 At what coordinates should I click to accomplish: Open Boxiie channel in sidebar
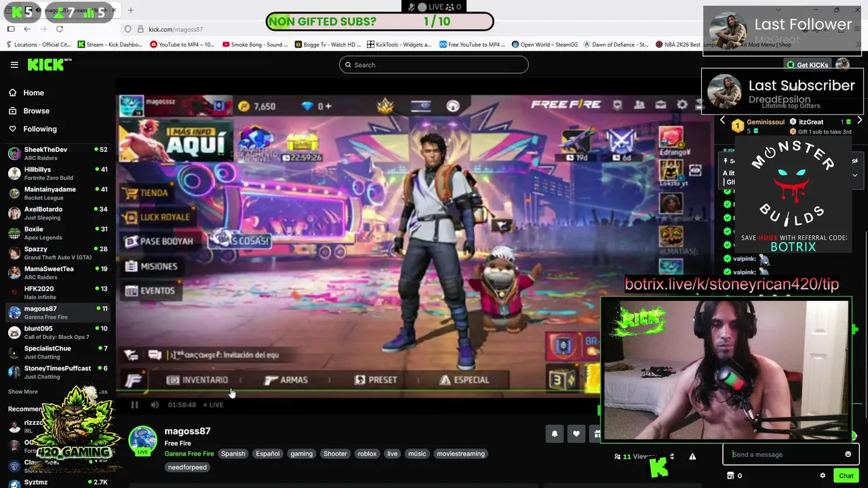(x=58, y=233)
